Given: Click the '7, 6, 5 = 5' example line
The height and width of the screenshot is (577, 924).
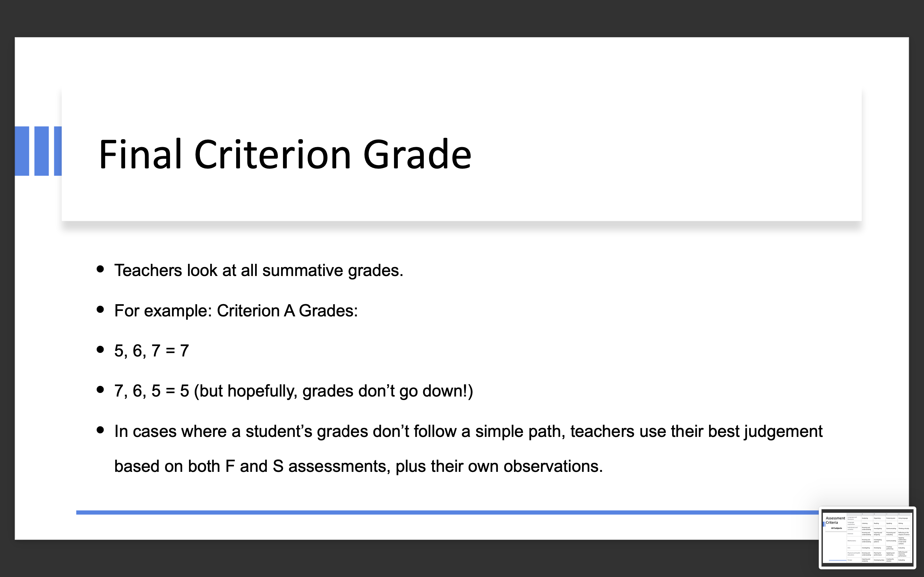Looking at the screenshot, I should coord(151,391).
